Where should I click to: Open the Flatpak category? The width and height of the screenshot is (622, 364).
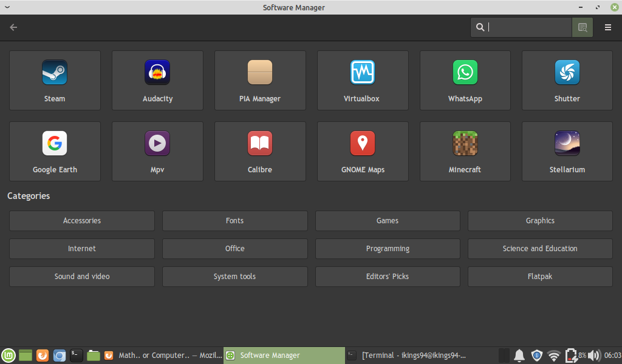pos(540,276)
